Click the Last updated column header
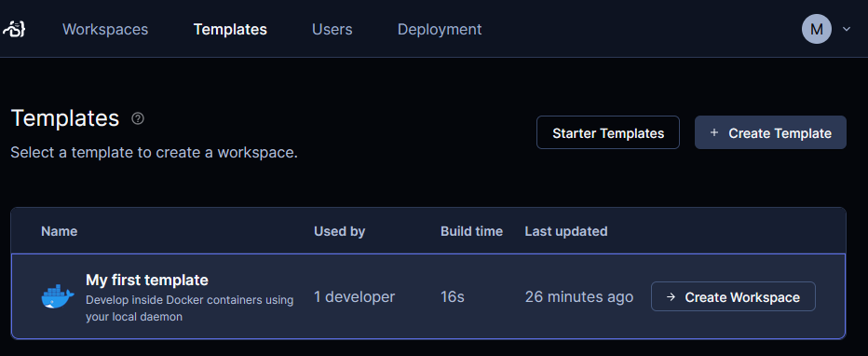 [566, 231]
